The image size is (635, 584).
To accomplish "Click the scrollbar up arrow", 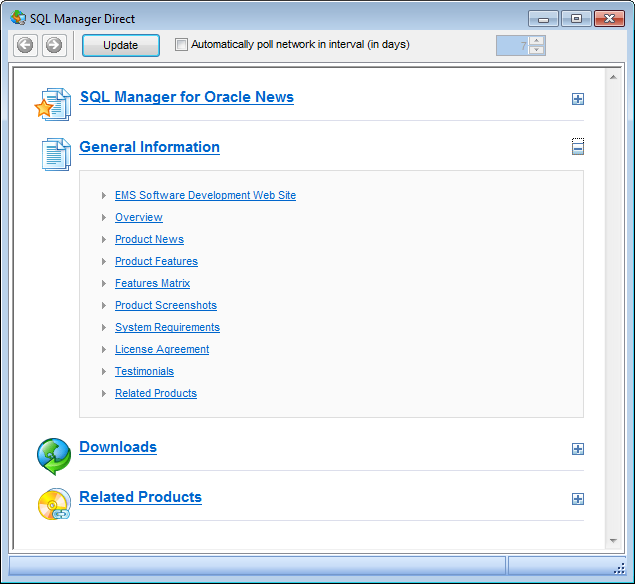I will coord(613,77).
